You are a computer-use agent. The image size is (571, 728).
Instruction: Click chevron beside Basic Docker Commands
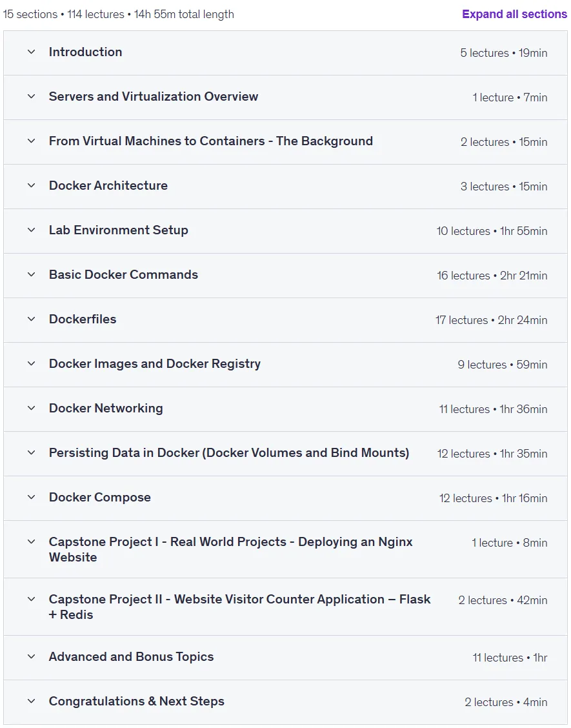pyautogui.click(x=31, y=275)
